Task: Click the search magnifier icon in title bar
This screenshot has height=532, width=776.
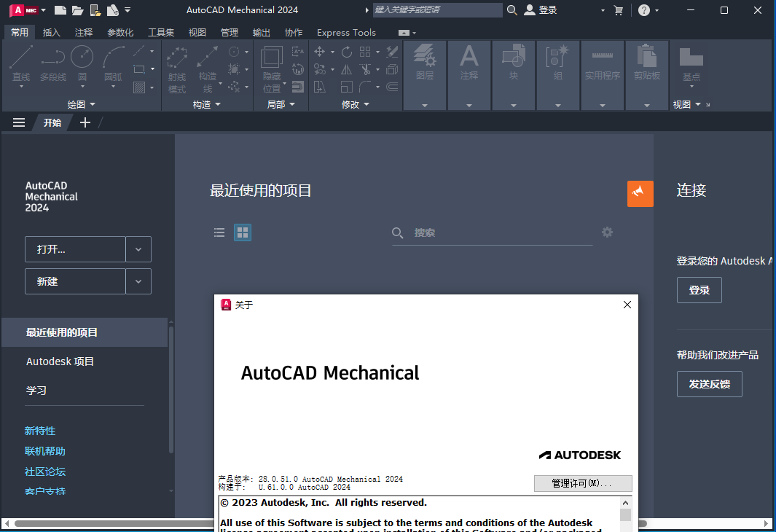Action: coord(512,10)
